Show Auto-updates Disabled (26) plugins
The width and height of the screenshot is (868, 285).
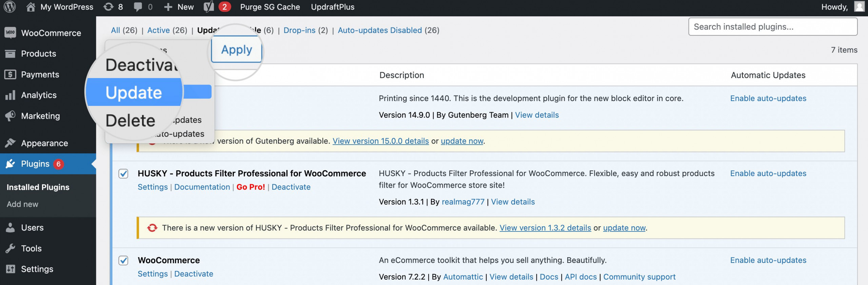coord(389,30)
